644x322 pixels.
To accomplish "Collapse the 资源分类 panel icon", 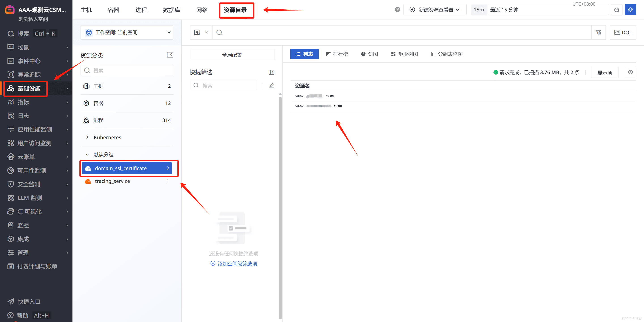I will 170,55.
